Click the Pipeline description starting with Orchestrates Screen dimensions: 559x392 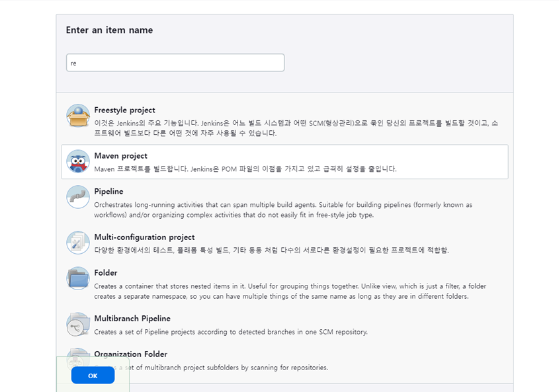(x=283, y=210)
